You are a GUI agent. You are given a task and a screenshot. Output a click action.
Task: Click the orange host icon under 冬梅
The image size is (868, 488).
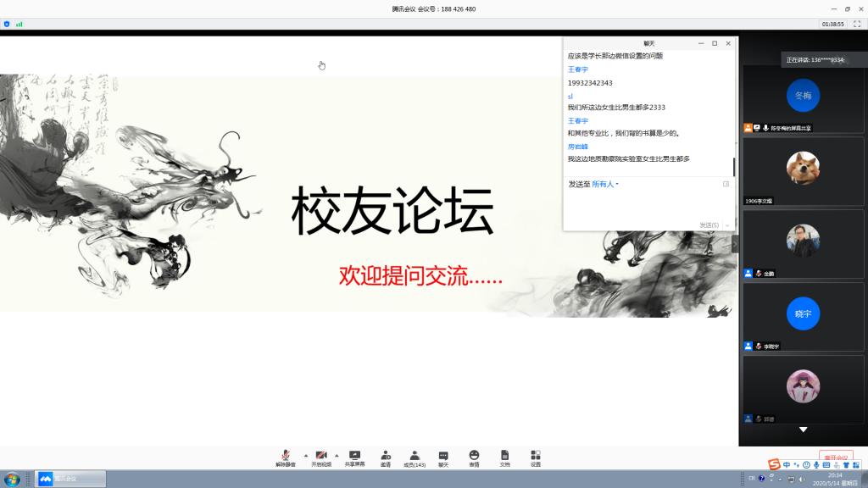[x=748, y=128]
